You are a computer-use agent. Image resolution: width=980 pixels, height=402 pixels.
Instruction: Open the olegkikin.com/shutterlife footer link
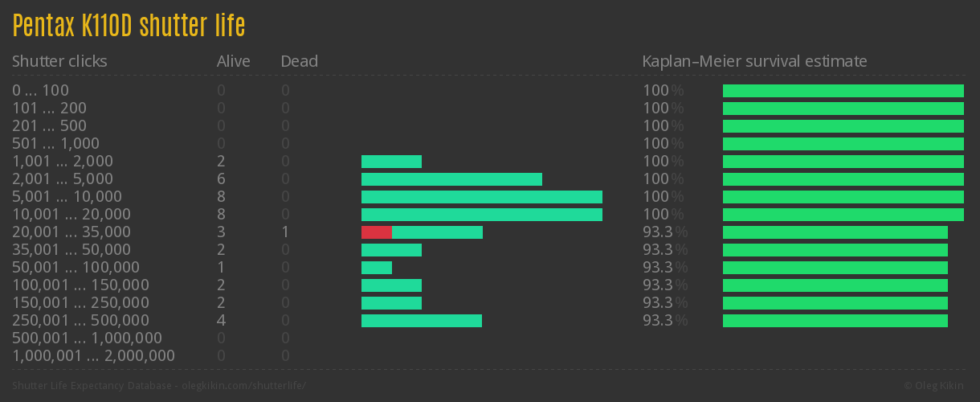158,385
